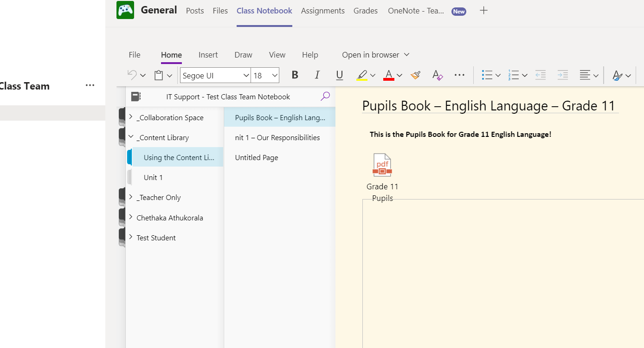This screenshot has width=644, height=348.
Task: Click the notebook search magnifier icon
Action: [325, 97]
